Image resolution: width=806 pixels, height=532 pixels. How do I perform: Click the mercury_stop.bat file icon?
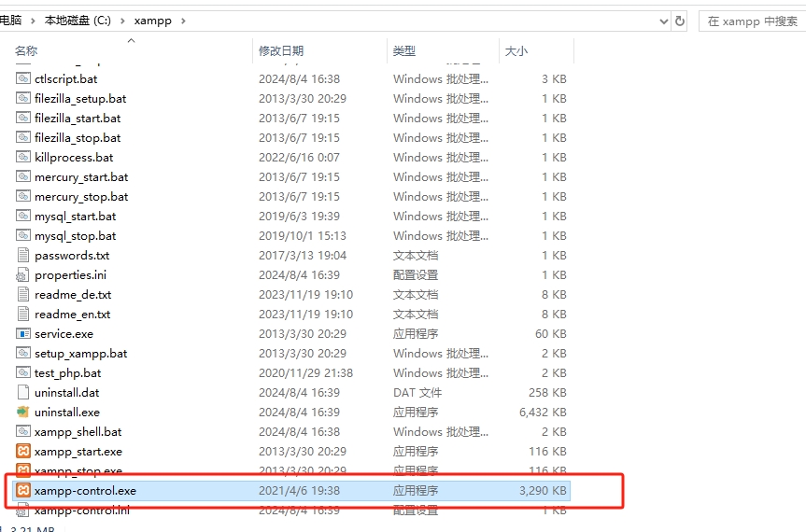(23, 196)
